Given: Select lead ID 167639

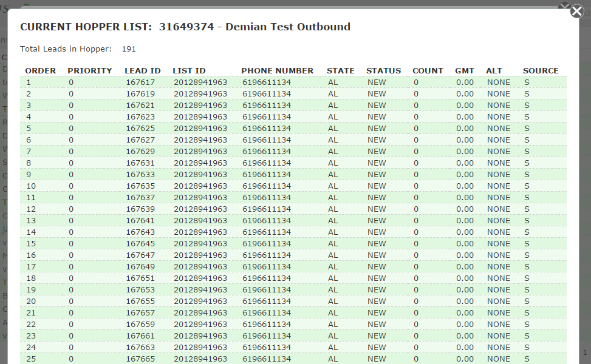Looking at the screenshot, I should (x=140, y=209).
